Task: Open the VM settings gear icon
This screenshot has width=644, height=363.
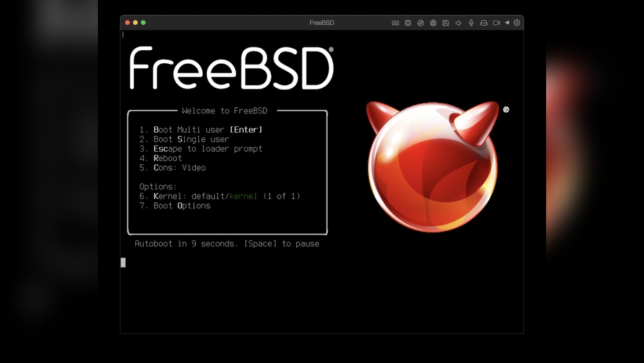Action: [517, 23]
